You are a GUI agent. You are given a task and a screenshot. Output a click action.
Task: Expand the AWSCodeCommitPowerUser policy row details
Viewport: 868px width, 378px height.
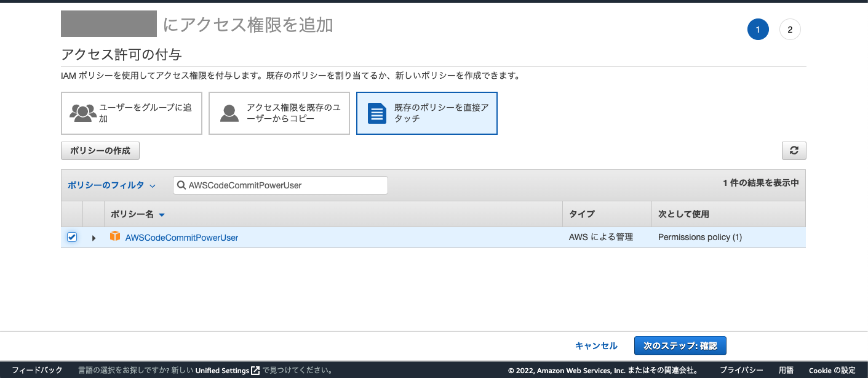[94, 238]
